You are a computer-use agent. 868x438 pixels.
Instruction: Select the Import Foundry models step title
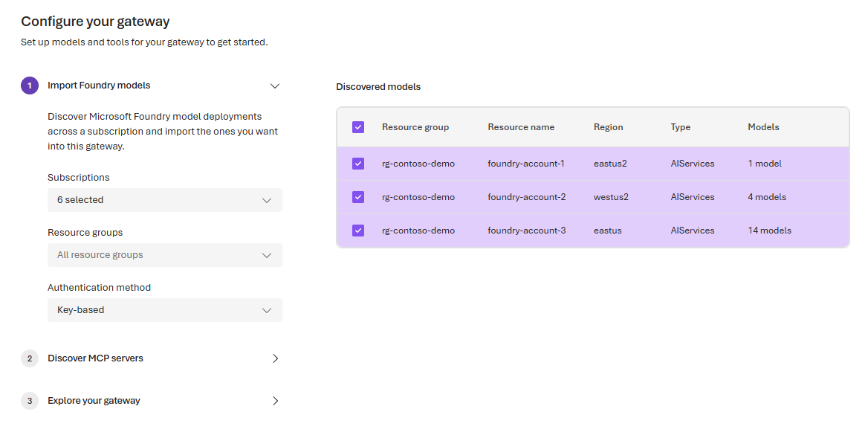pos(99,86)
